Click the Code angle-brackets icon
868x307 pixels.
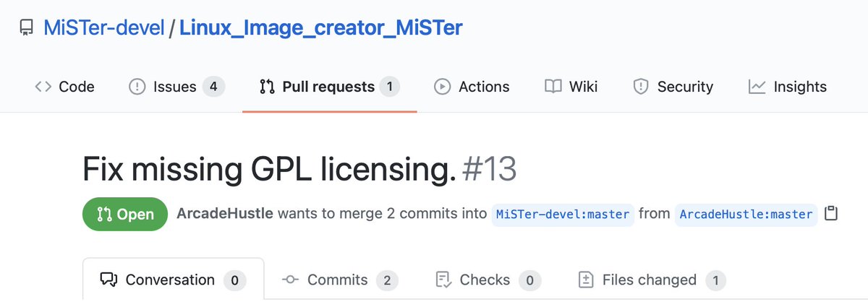[43, 87]
